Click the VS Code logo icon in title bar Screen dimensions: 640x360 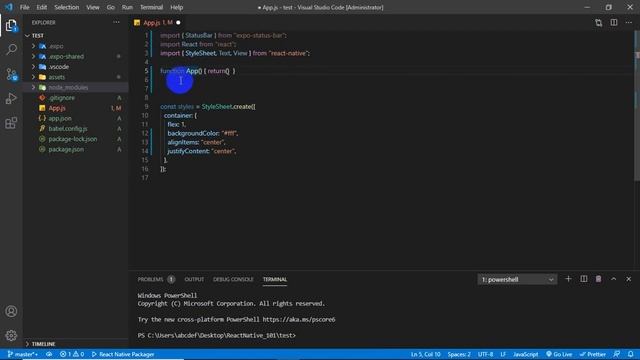[9, 7]
